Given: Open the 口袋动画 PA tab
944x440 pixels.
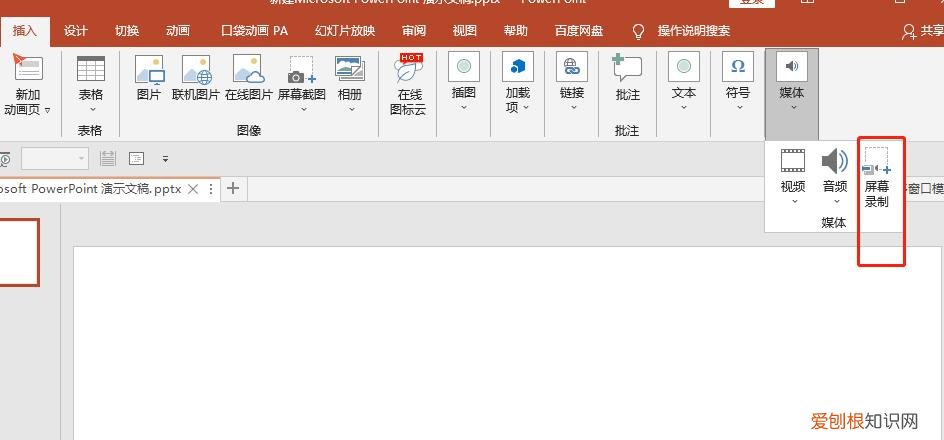Looking at the screenshot, I should 254,31.
